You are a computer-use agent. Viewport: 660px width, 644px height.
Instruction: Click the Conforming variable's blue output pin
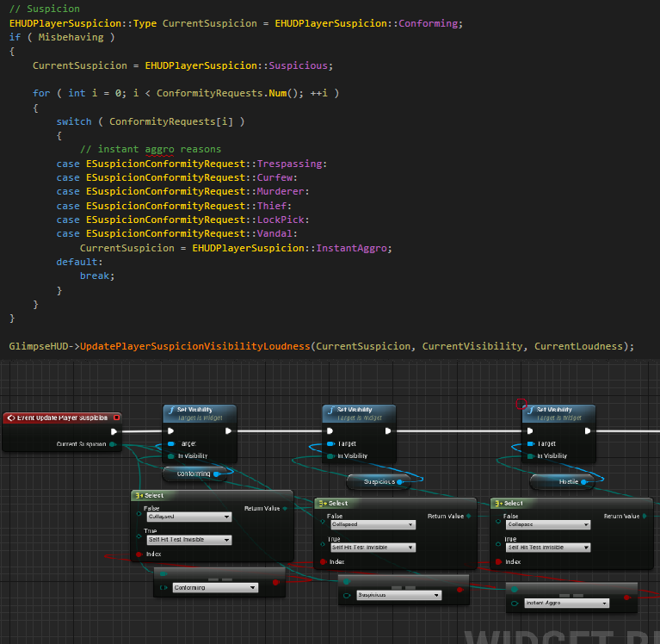click(x=216, y=474)
